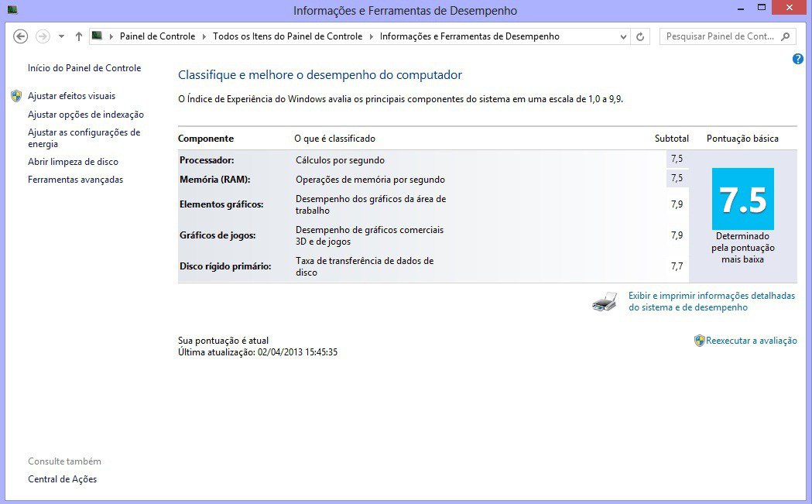Go back with the Back arrow button
Viewport: 812px width, 504px height.
coord(20,36)
